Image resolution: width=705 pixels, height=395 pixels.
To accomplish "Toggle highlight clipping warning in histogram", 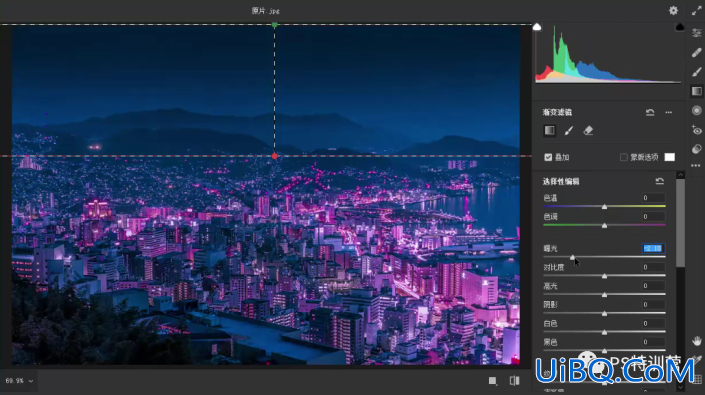I will (x=679, y=27).
